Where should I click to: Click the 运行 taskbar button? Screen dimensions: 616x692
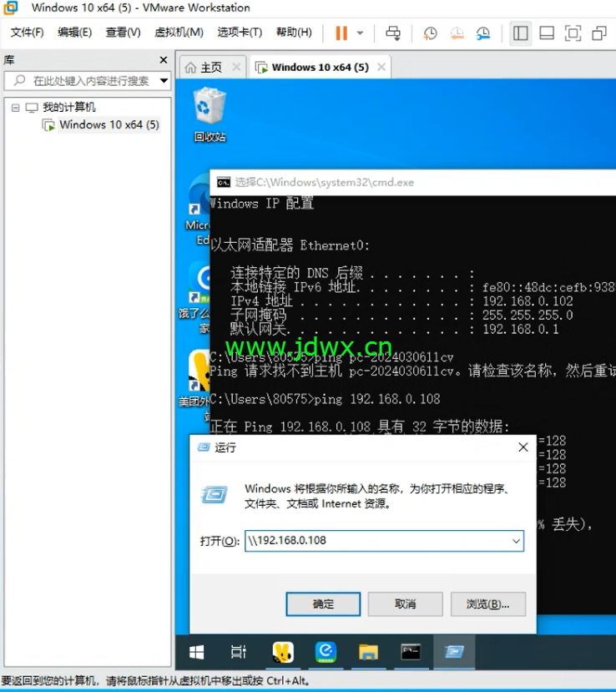454,652
